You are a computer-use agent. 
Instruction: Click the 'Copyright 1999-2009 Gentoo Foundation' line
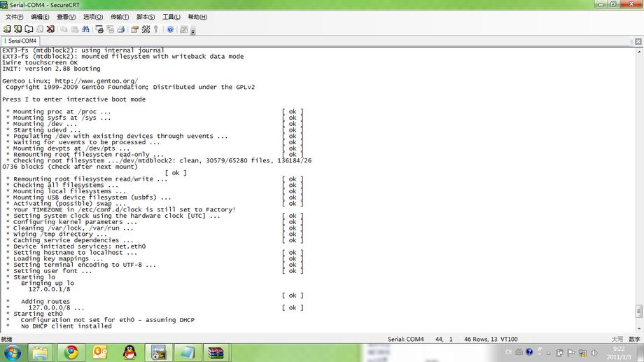tap(130, 87)
